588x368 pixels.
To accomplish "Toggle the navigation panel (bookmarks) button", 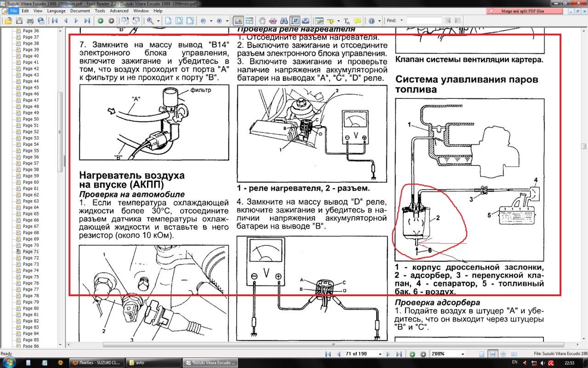I will pyautogui.click(x=238, y=21).
